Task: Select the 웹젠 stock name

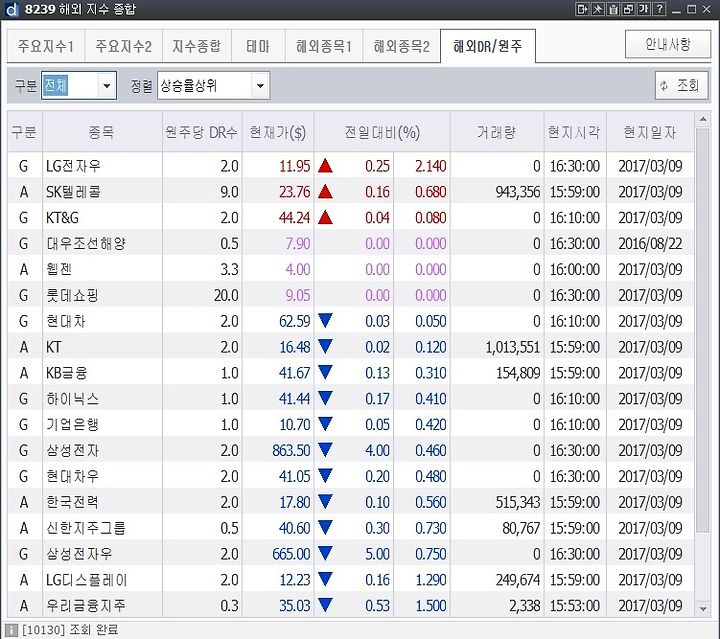Action: [x=59, y=269]
